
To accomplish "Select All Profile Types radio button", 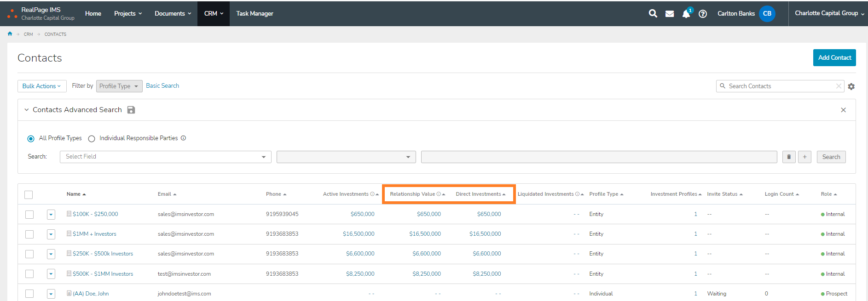I will 31,138.
